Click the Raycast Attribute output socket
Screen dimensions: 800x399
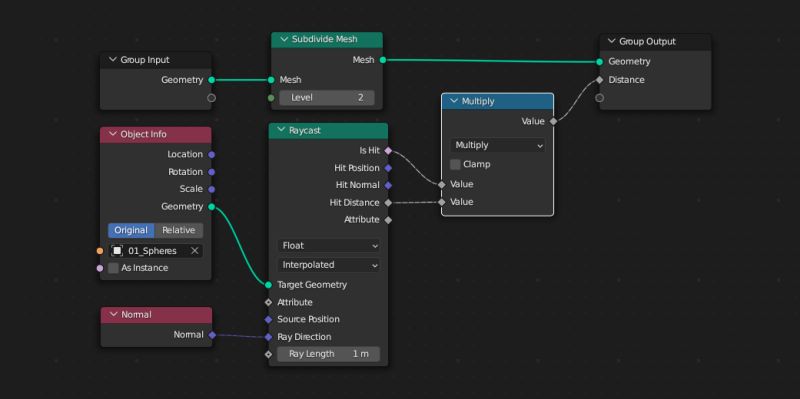click(x=388, y=220)
